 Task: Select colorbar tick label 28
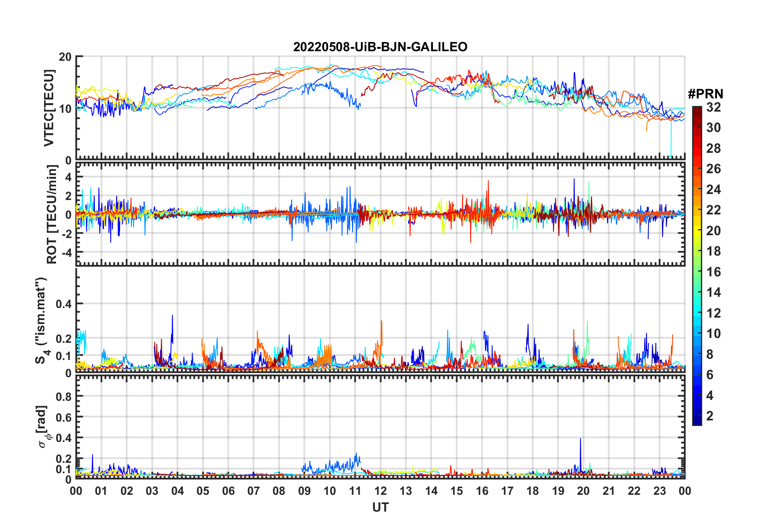pos(713,148)
